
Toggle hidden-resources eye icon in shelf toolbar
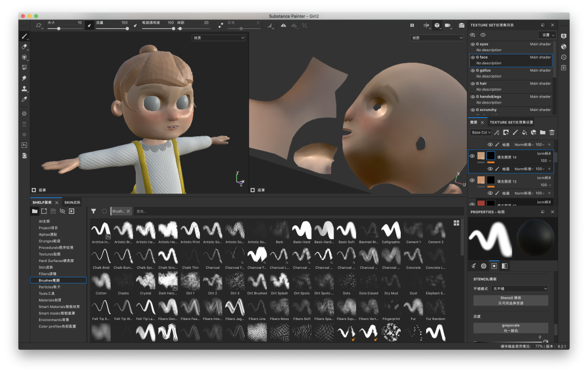coord(62,211)
